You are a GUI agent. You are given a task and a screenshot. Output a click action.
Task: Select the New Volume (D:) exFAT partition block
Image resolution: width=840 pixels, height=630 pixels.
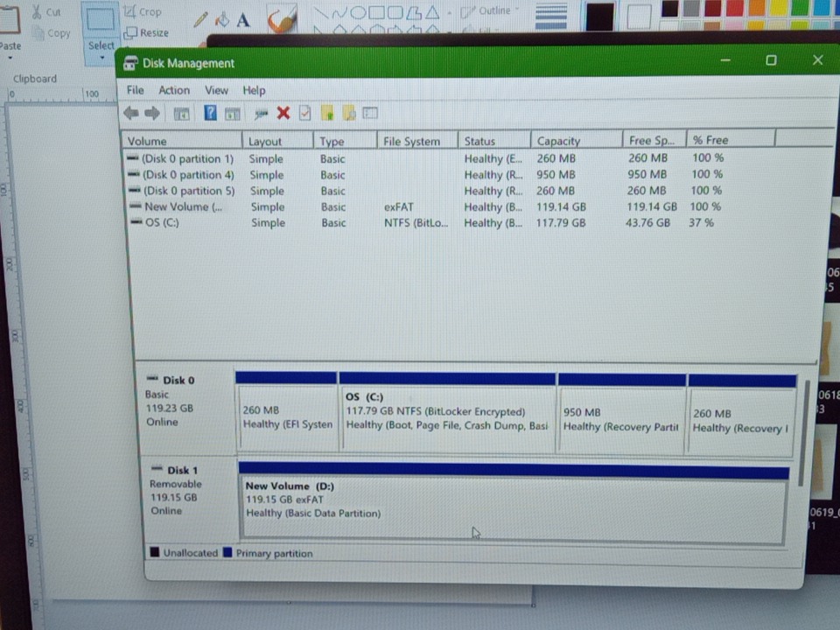coord(514,504)
